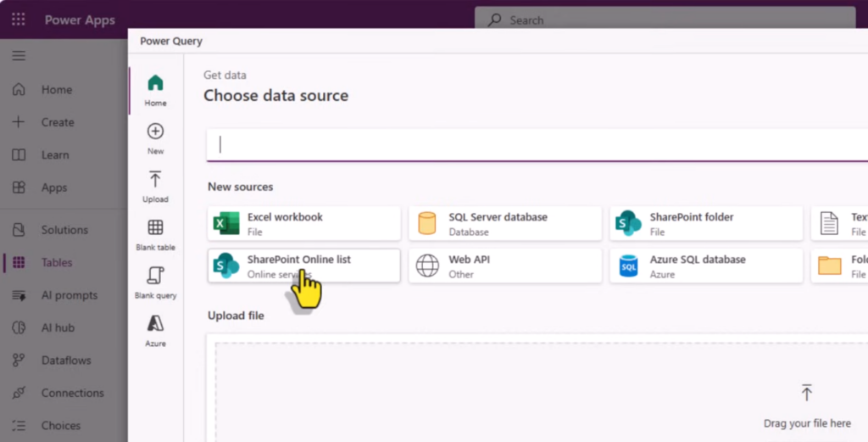The image size is (868, 442).
Task: Open Solutions from left navigation
Action: pos(64,229)
